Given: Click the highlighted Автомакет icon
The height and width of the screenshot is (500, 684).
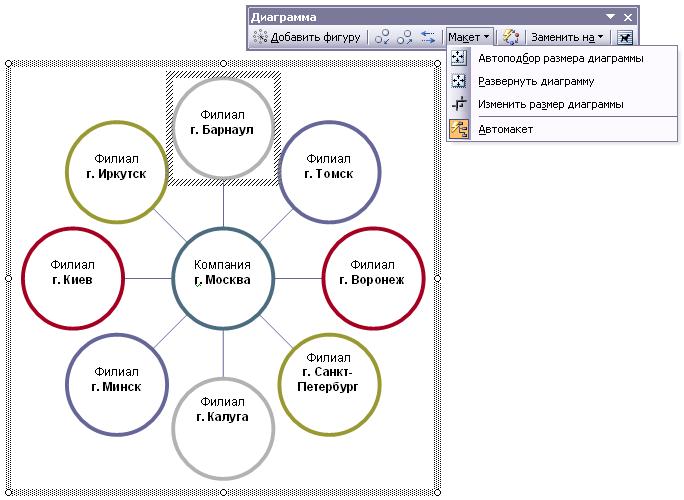Looking at the screenshot, I should [459, 129].
